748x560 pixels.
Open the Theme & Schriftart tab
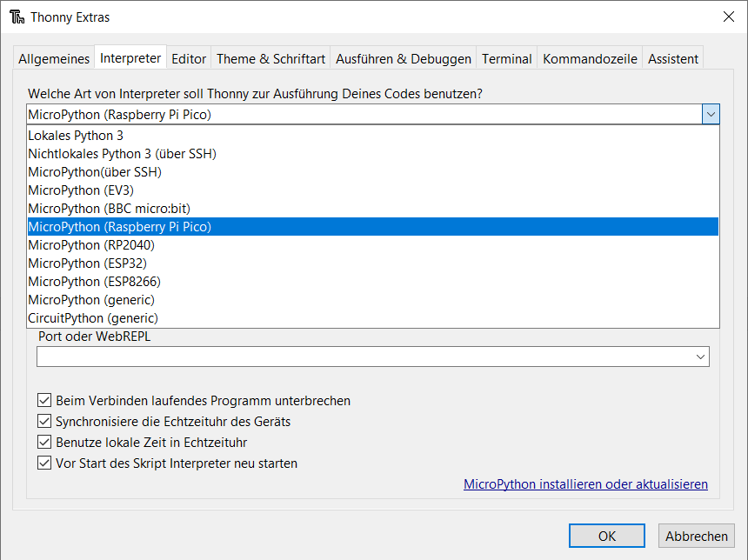tap(270, 58)
